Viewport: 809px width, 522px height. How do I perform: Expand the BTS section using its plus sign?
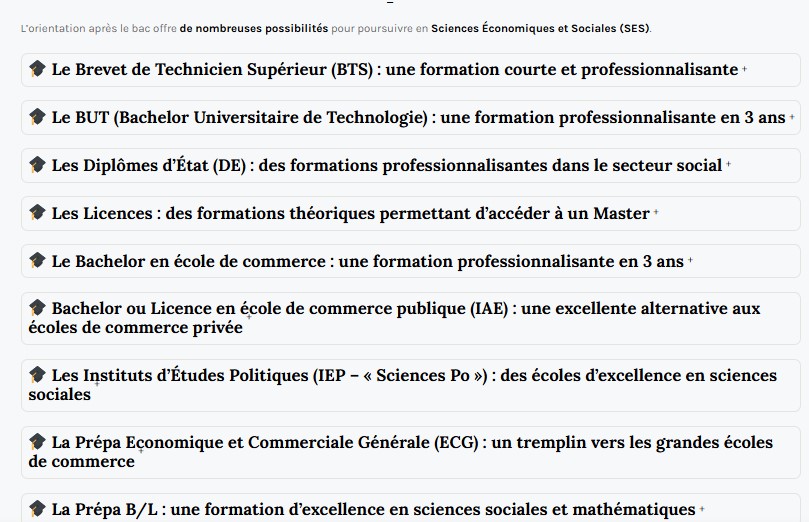745,70
